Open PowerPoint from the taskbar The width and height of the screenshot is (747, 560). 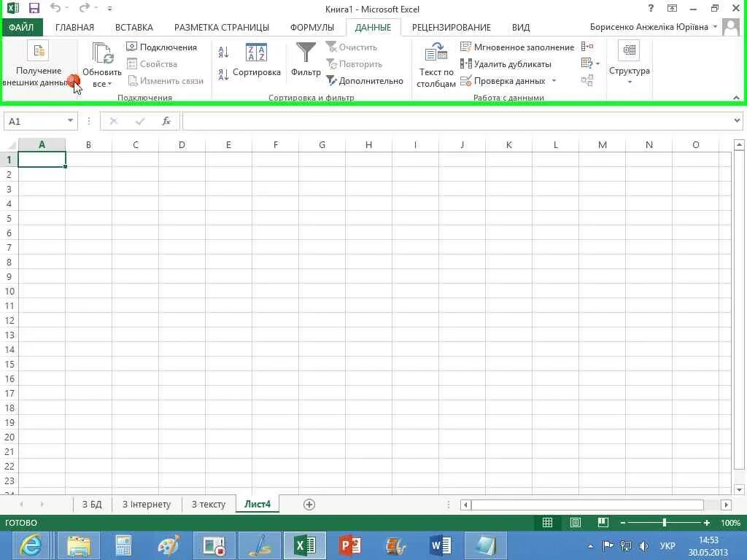tap(350, 545)
